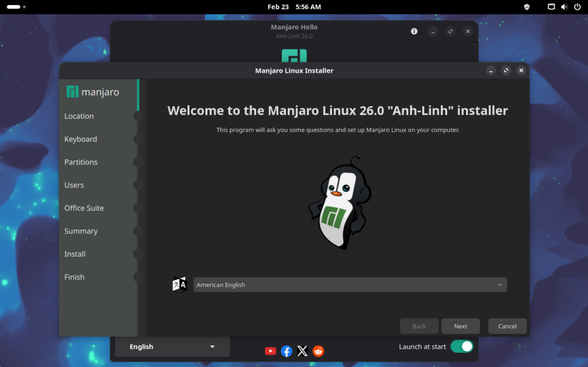Expand the American English language dropdown
Screen dimensions: 588x367
[x=350, y=285]
